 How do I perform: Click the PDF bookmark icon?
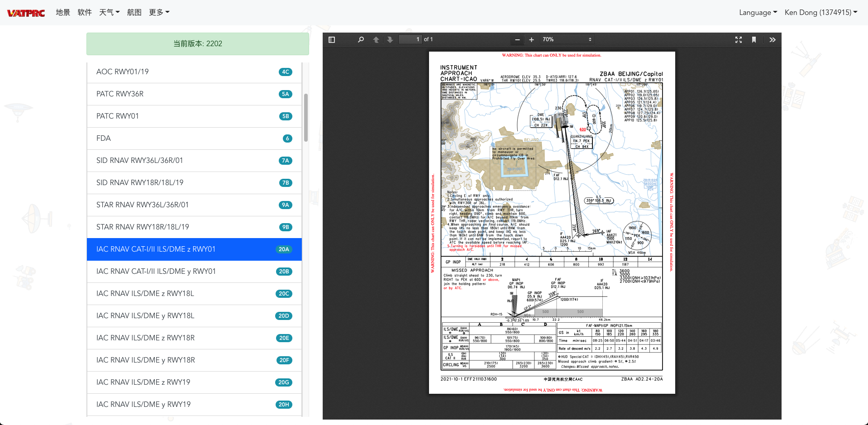click(754, 40)
